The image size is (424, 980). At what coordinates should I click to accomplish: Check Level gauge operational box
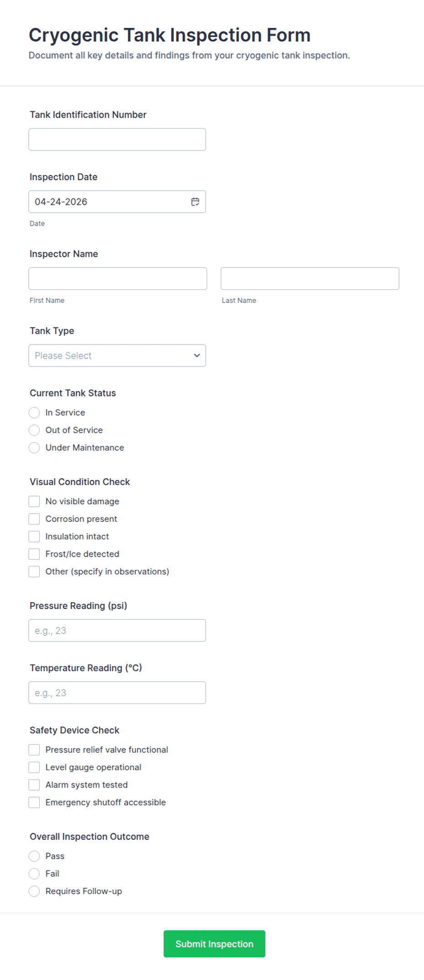34,767
